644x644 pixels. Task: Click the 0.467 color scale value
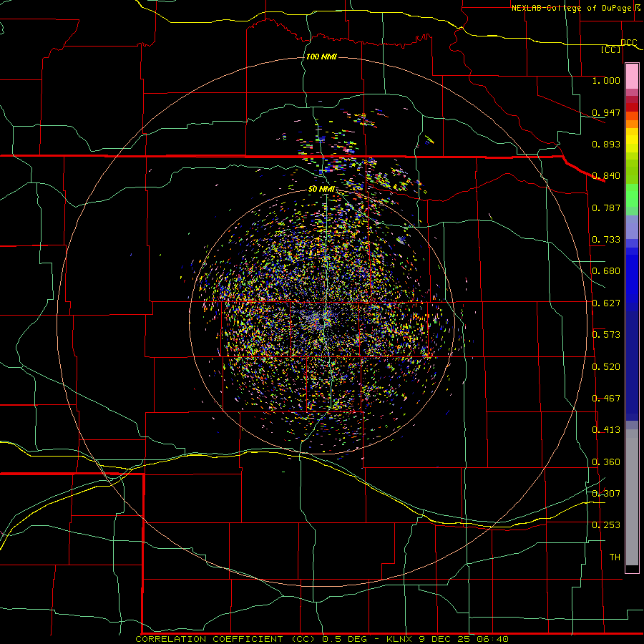606,399
